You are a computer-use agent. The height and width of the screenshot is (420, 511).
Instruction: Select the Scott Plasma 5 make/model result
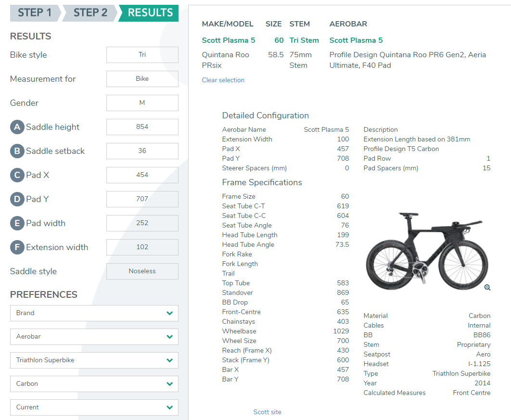pyautogui.click(x=229, y=40)
